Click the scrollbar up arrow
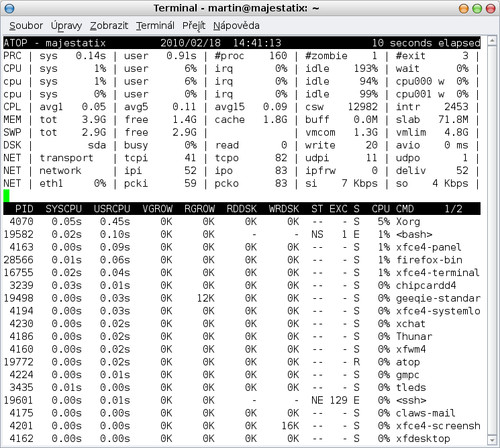The height and width of the screenshot is (448, 500). point(492,41)
